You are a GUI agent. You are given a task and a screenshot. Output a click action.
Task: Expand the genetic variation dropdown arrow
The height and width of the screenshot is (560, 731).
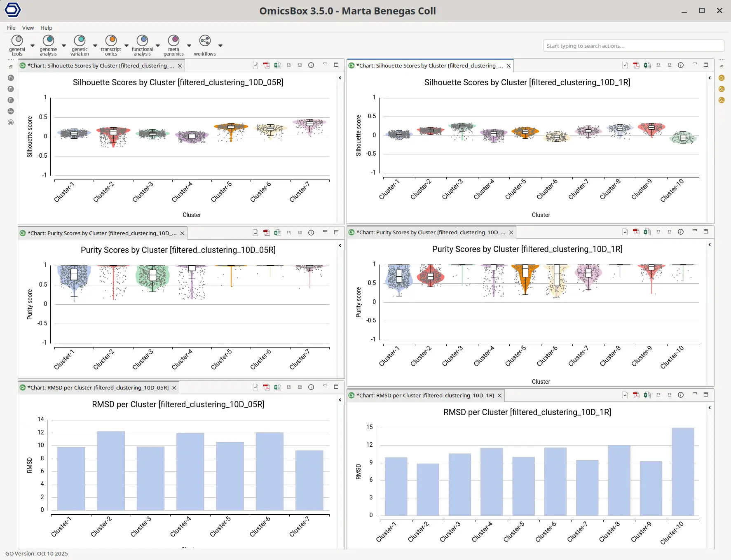pos(95,46)
